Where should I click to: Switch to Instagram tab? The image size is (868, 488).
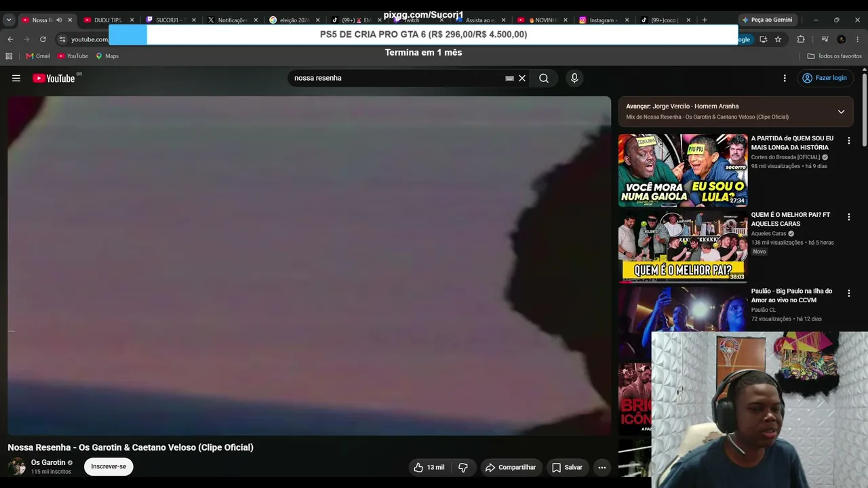(603, 20)
